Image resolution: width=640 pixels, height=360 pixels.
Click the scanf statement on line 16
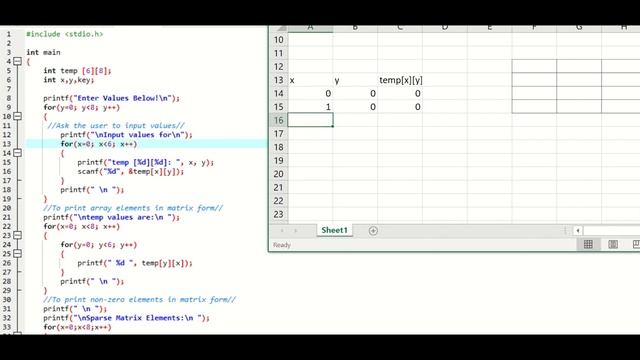click(x=131, y=171)
